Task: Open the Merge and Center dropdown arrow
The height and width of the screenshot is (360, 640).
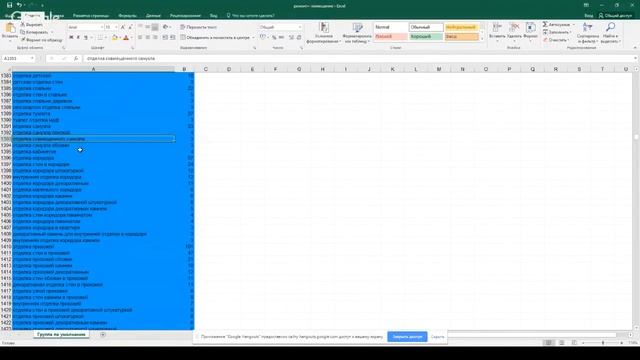Action: [253, 38]
